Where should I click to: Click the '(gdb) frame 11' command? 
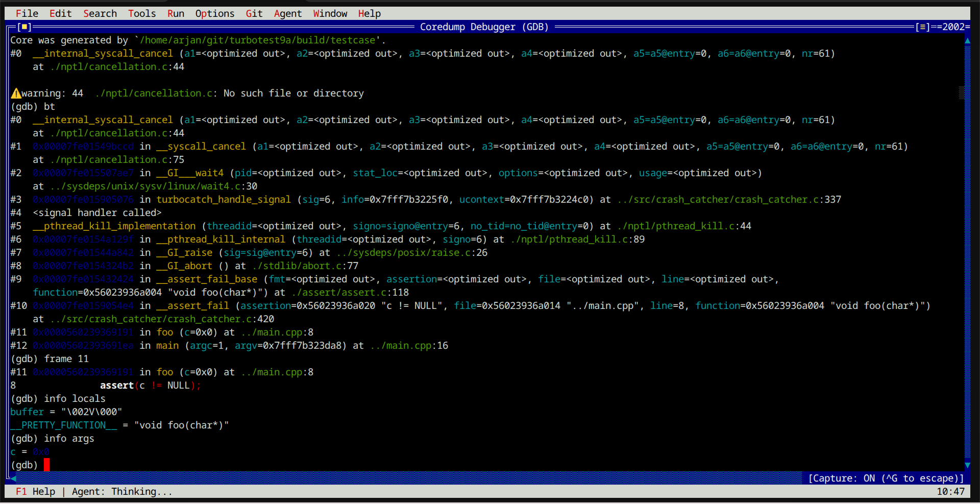pos(50,359)
